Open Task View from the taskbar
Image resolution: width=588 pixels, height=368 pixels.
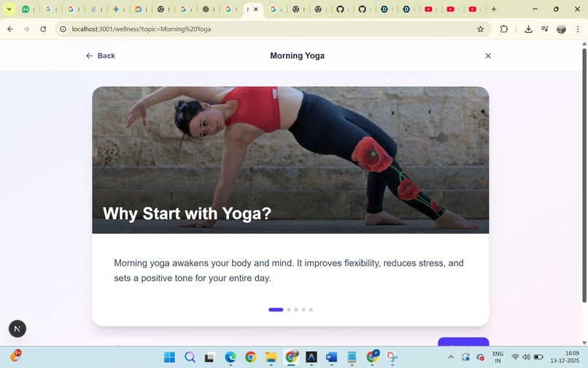[x=209, y=357]
